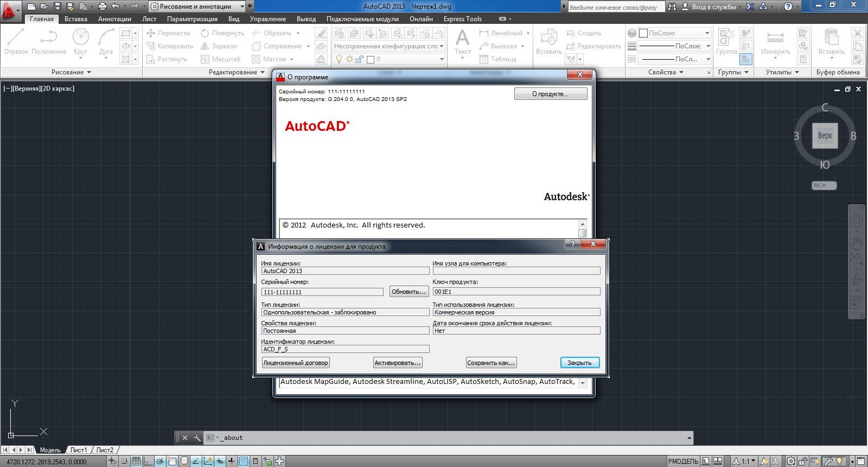Click the Обновить... button

point(409,292)
